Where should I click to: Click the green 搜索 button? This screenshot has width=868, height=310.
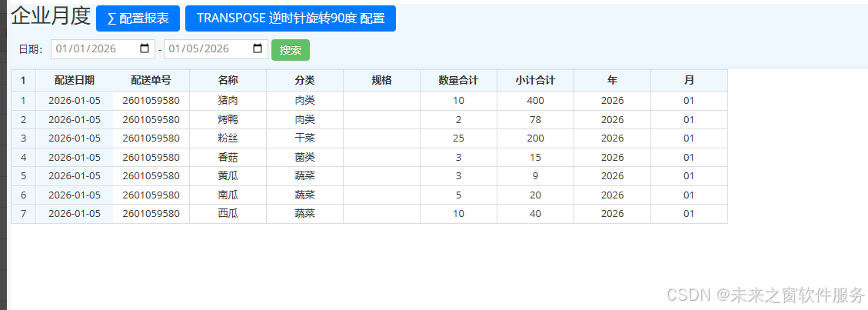pos(291,50)
